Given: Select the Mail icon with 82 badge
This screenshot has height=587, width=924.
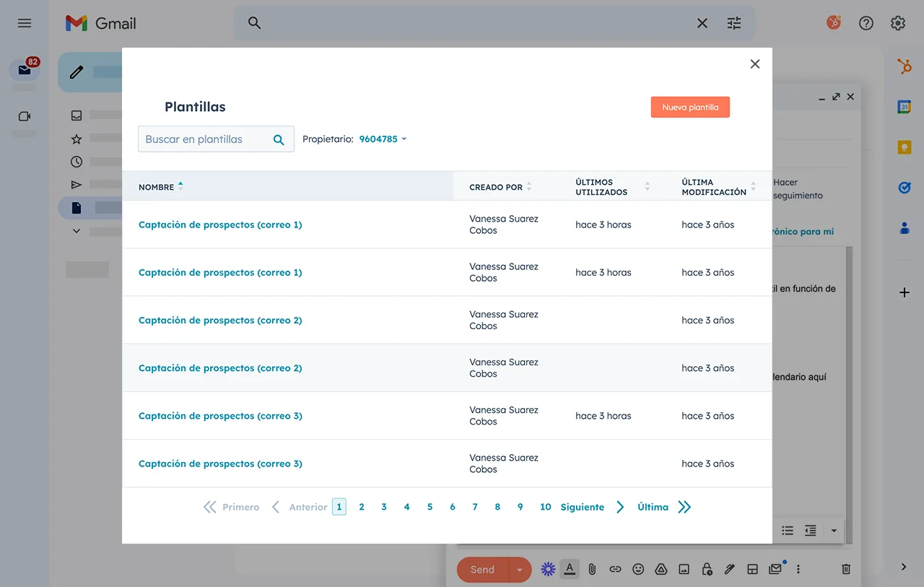Looking at the screenshot, I should pos(25,70).
